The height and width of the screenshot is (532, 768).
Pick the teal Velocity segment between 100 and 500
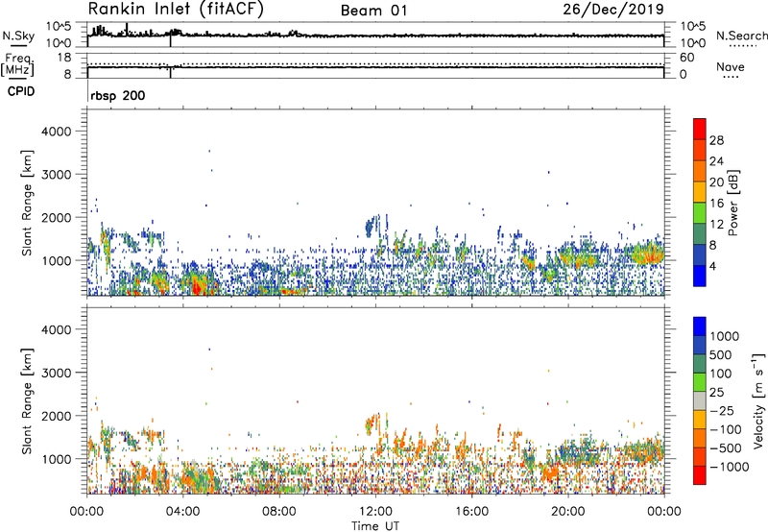[x=700, y=364]
